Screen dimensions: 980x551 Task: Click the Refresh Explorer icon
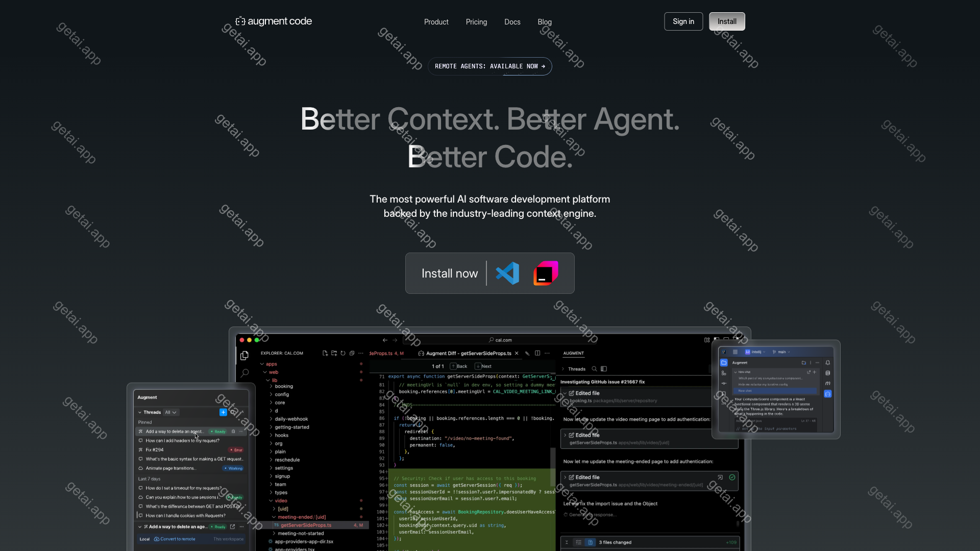point(343,353)
